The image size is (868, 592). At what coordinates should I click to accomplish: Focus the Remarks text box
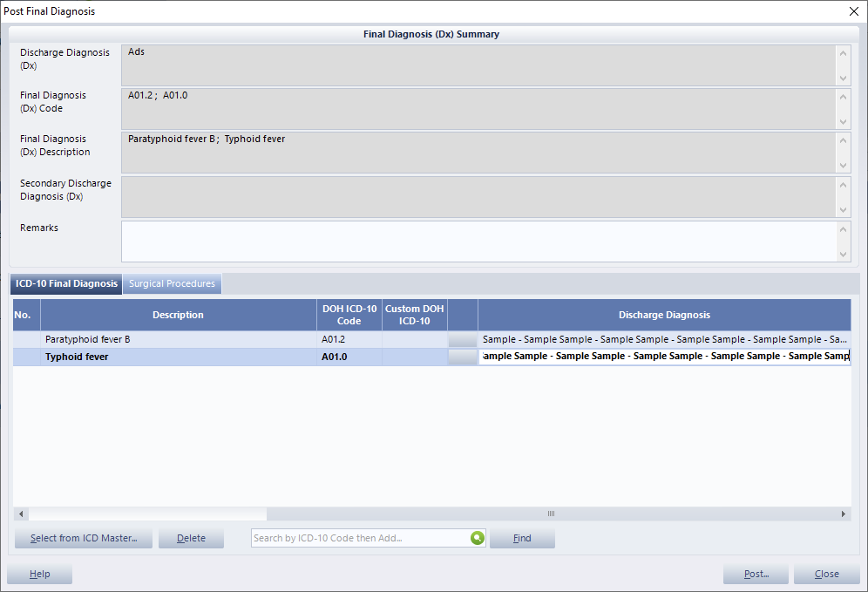click(x=478, y=241)
